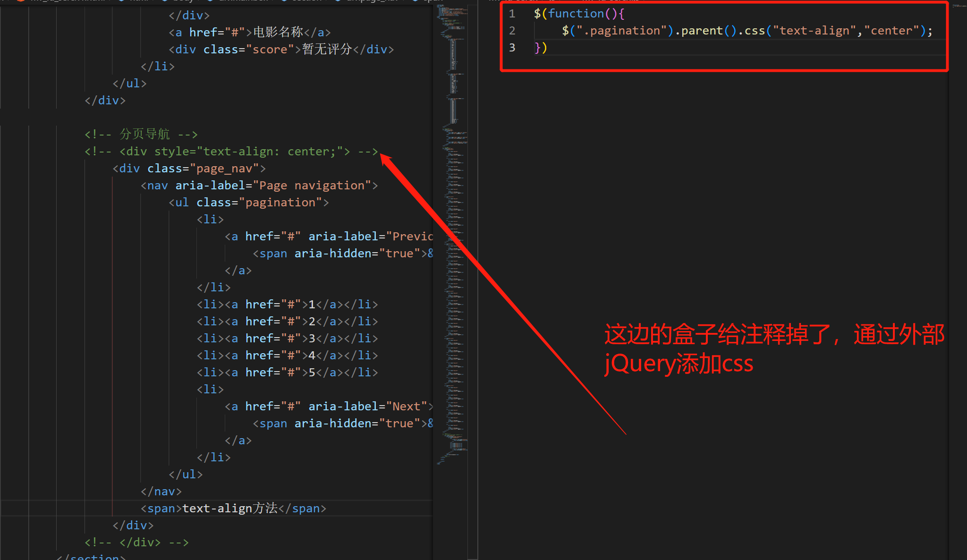Click the closing }) on JS line 3
Image resolution: width=967 pixels, height=560 pixels.
click(541, 47)
